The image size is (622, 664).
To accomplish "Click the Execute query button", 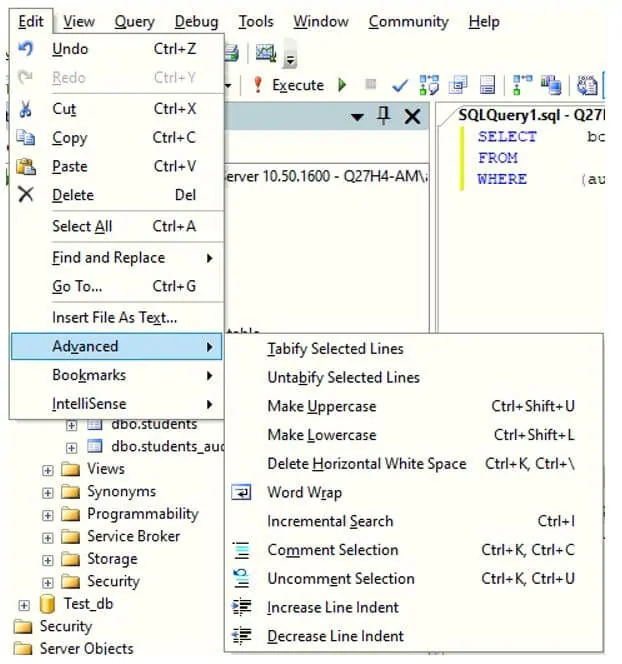I will click(x=289, y=85).
